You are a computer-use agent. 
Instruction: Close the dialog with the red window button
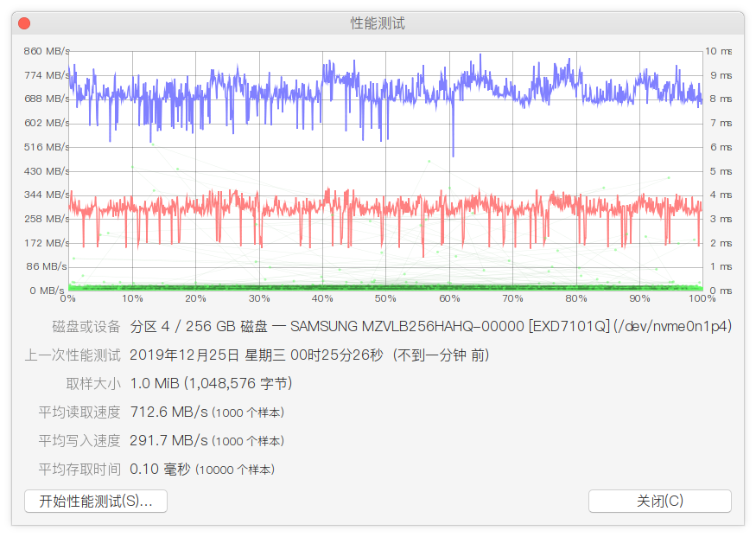(24, 23)
